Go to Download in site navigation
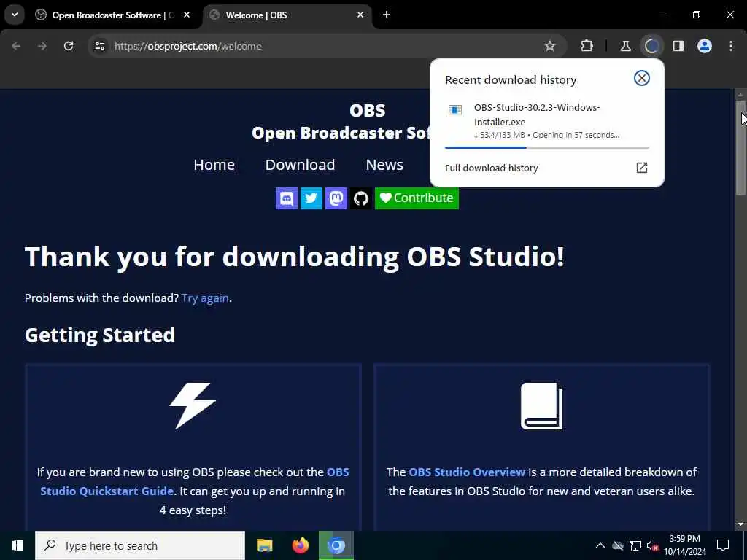Image resolution: width=747 pixels, height=560 pixels. [x=300, y=165]
